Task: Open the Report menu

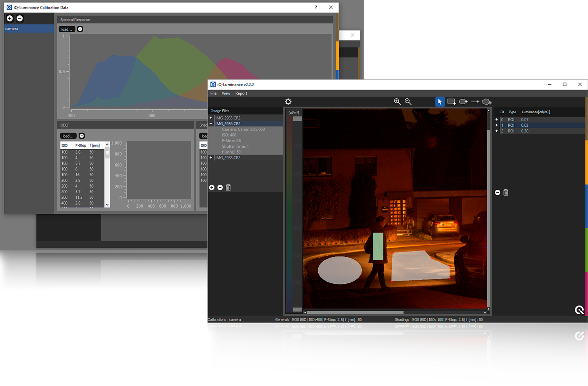Action: [241, 93]
